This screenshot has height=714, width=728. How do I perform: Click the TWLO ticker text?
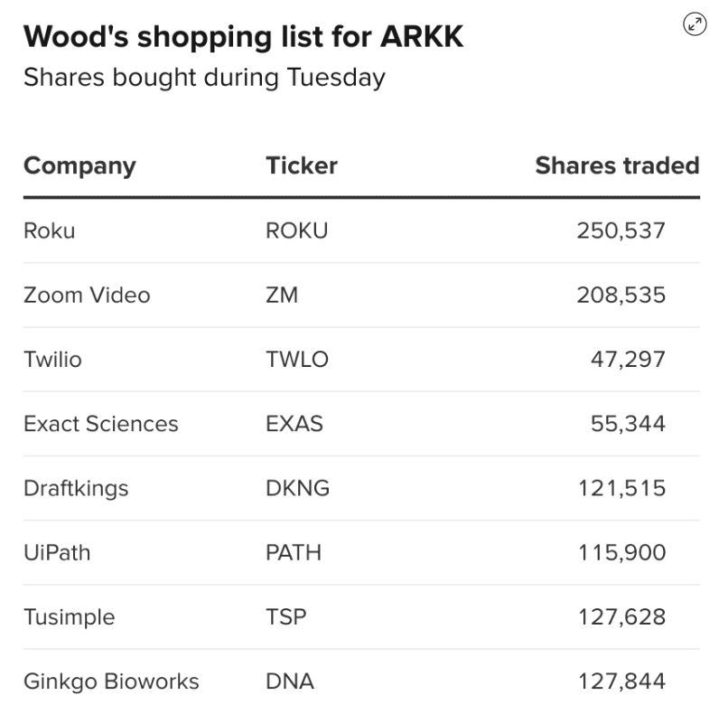297,360
